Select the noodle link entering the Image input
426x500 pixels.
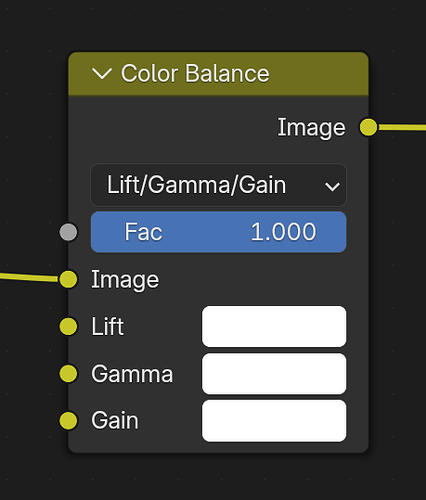click(x=29, y=277)
